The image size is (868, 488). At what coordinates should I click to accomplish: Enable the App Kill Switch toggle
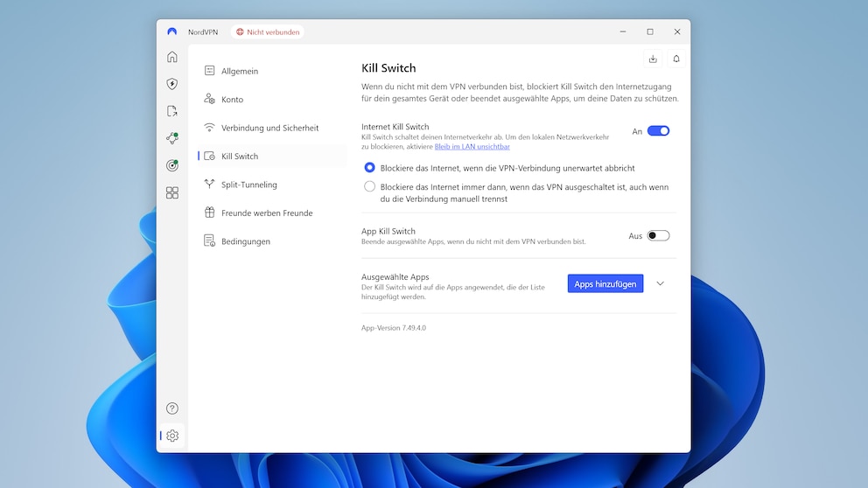tap(658, 236)
